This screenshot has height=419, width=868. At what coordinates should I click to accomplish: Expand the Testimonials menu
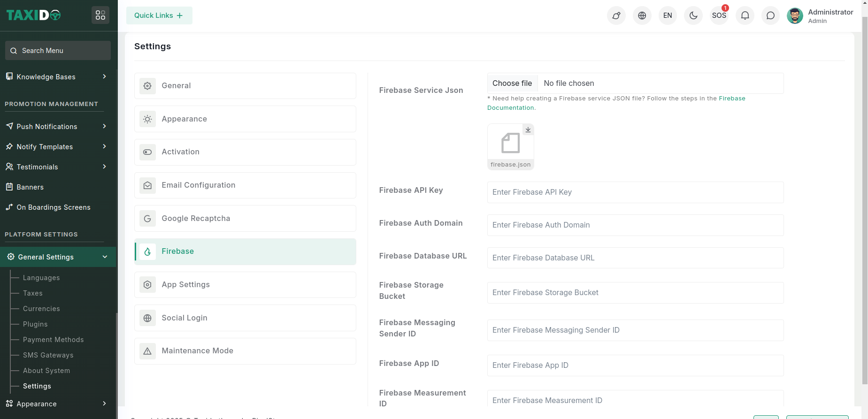point(56,167)
